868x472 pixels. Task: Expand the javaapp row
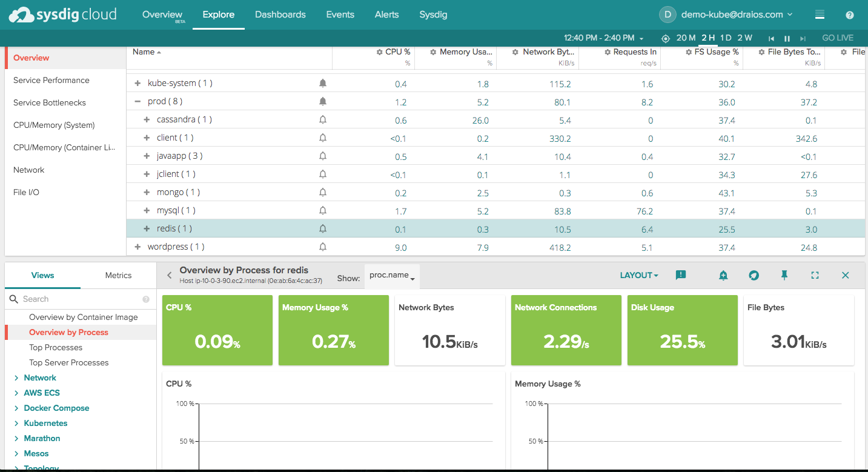147,156
